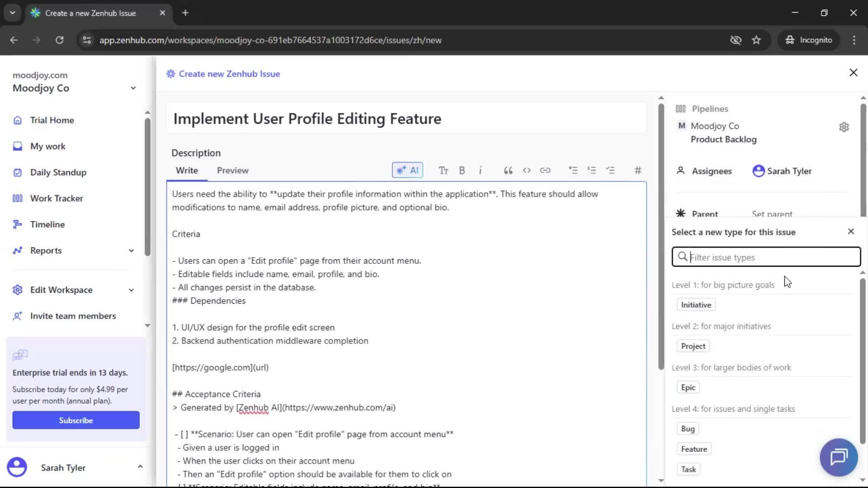Click the Subscribe button
The image size is (868, 488).
pyautogui.click(x=75, y=420)
